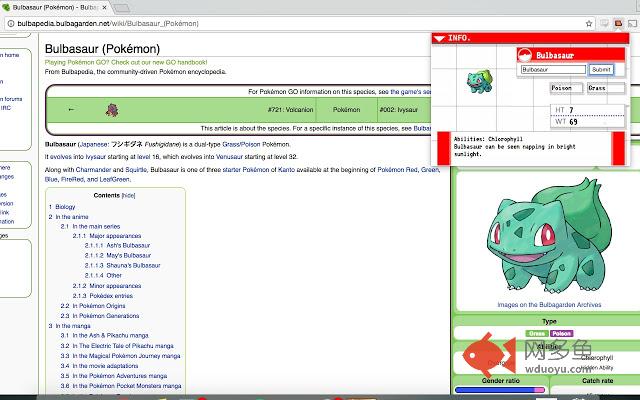
Task: Follow the Venusaur link
Action: pos(229,157)
